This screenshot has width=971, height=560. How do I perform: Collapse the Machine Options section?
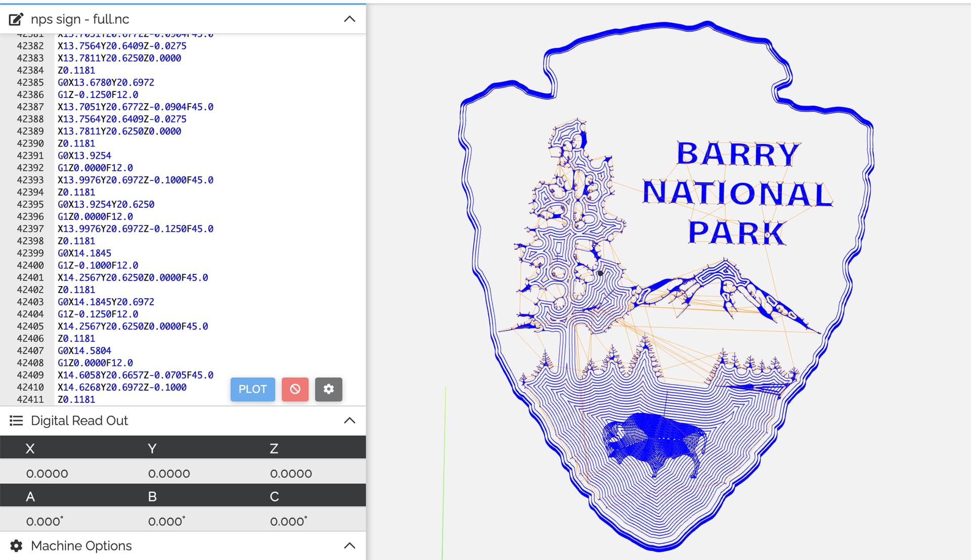pyautogui.click(x=349, y=546)
